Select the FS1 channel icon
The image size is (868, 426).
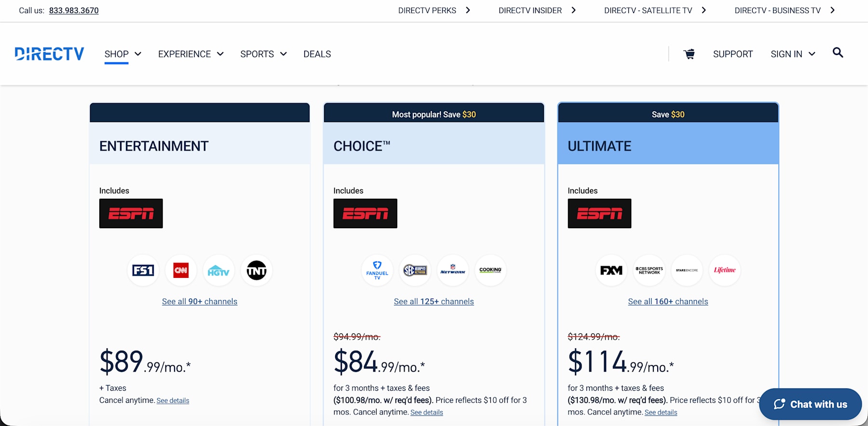[143, 271]
